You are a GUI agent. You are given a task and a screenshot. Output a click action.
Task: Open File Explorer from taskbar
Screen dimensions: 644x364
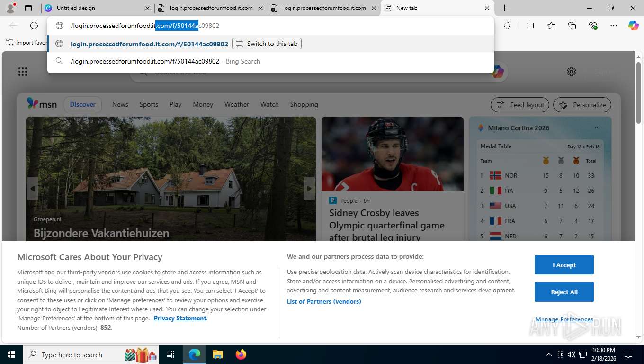pos(217,355)
